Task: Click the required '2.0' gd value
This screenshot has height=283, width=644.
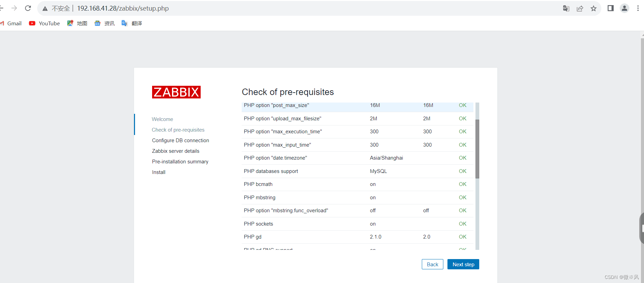Action: (427, 237)
